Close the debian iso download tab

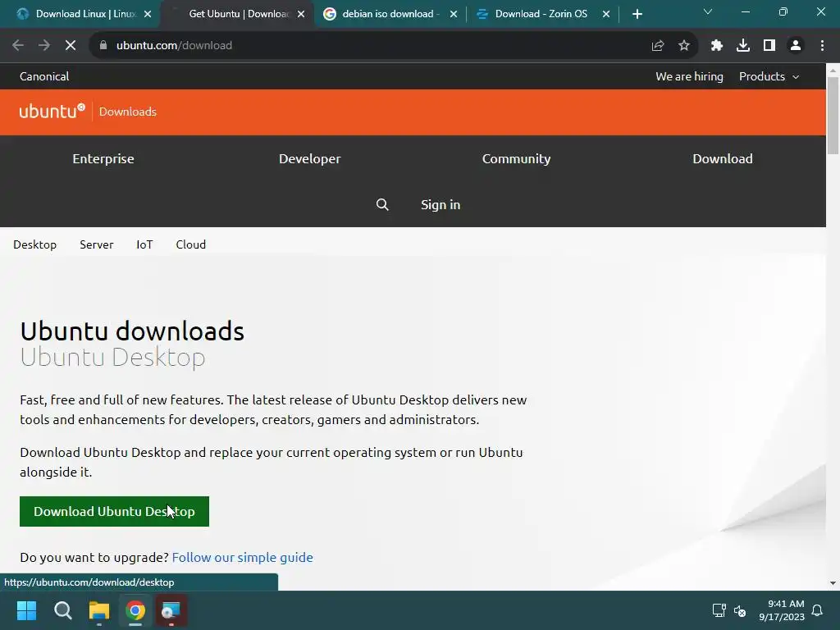tap(453, 14)
